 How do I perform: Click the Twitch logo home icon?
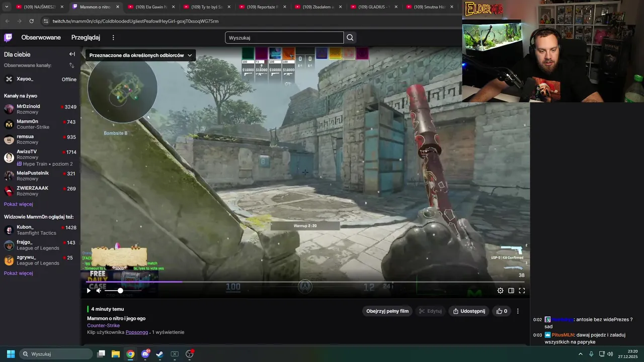(8, 38)
